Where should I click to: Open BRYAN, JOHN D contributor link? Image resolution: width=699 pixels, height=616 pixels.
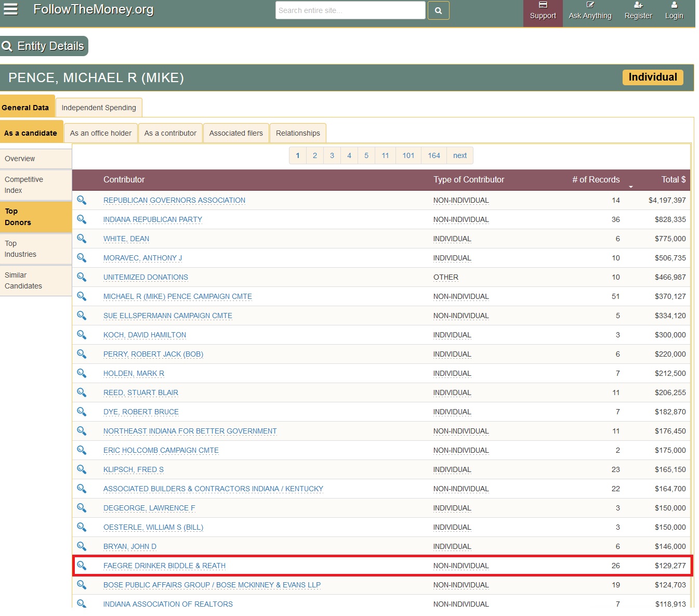(130, 546)
